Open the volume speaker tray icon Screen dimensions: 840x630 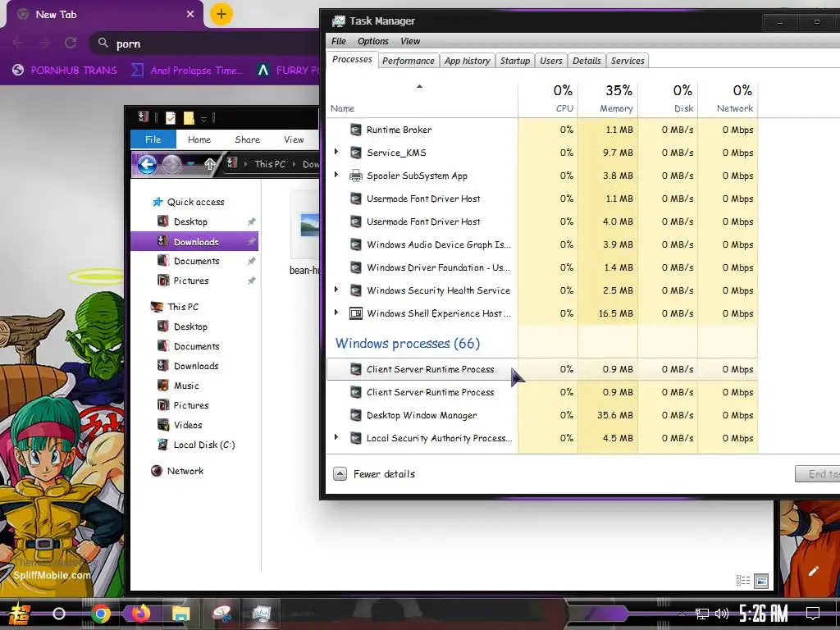coord(722,614)
